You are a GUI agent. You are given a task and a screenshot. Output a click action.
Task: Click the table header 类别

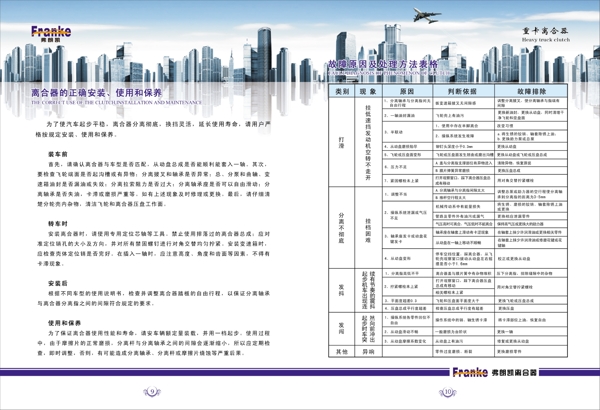pos(342,91)
